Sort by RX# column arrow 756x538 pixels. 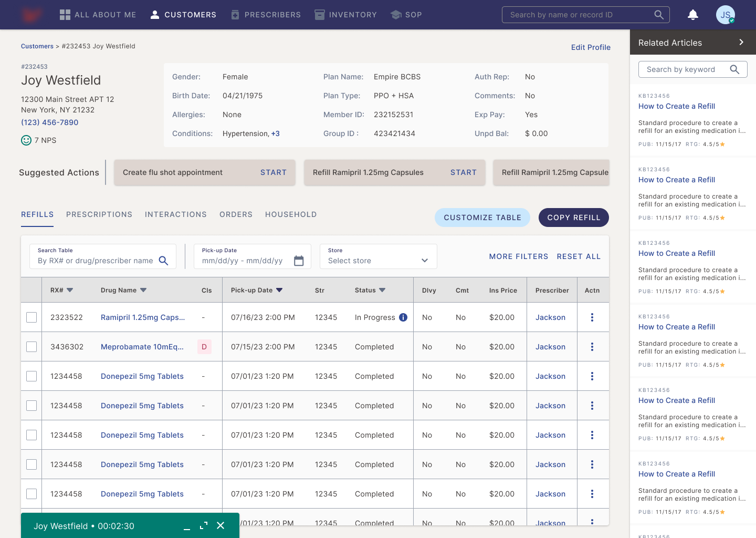coord(70,290)
